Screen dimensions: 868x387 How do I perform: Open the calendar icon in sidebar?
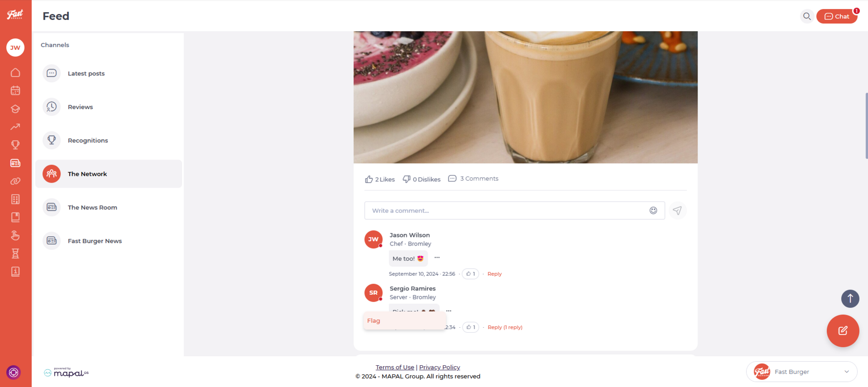click(x=15, y=90)
